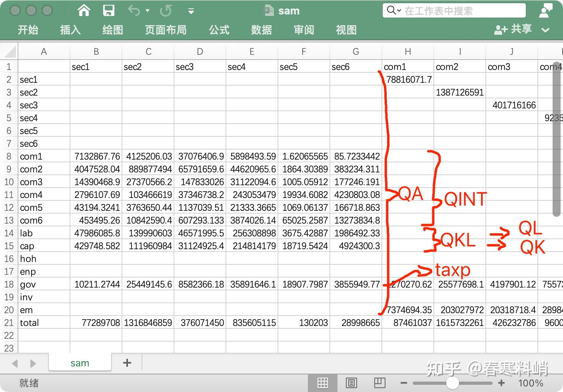Switch to the 审阅 tab
This screenshot has height=392, width=563.
tap(304, 30)
